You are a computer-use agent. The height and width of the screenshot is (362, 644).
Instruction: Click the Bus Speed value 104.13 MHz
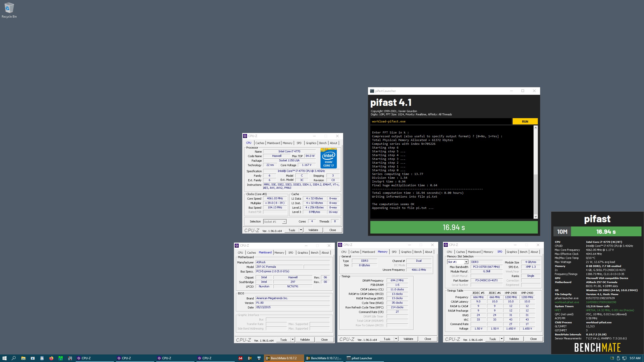pyautogui.click(x=275, y=207)
